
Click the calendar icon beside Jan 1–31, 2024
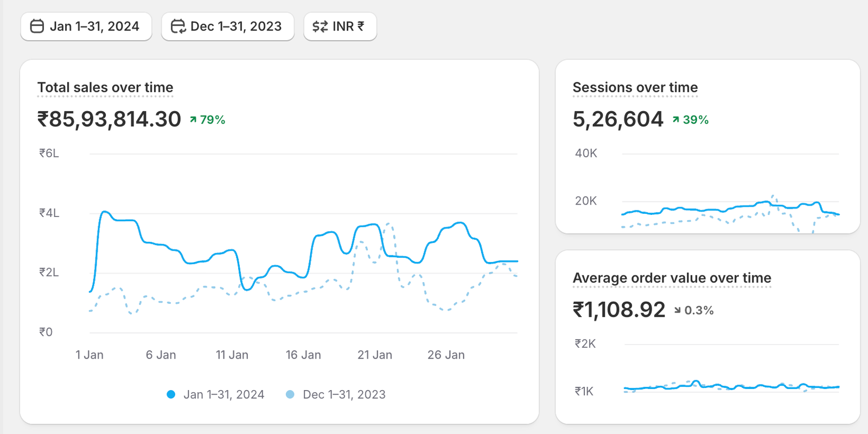[x=37, y=26]
